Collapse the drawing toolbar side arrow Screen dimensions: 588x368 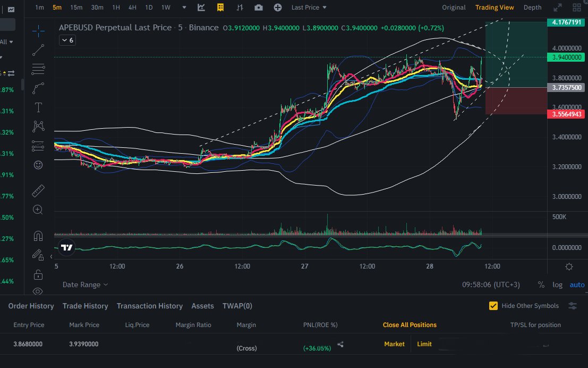tap(52, 256)
